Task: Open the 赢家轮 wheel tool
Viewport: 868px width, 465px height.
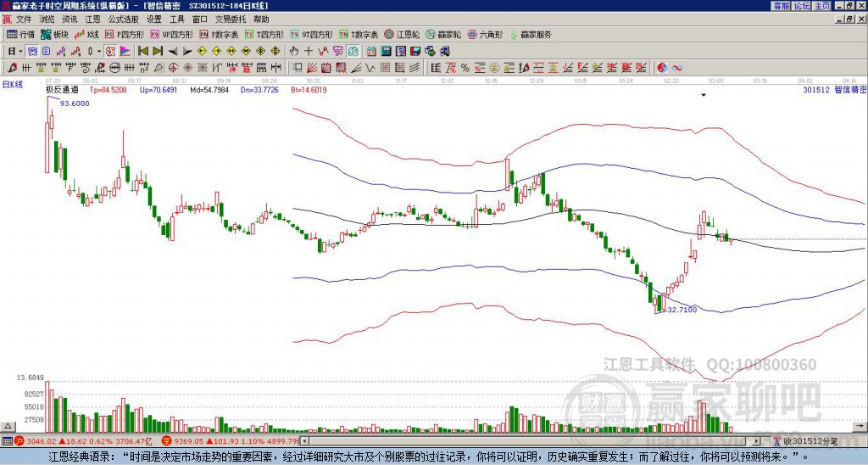Action: coord(443,34)
